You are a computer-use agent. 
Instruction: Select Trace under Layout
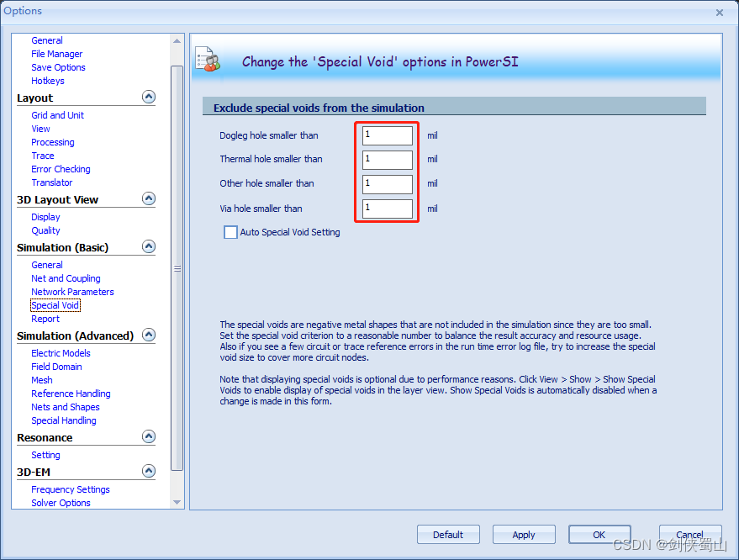42,156
